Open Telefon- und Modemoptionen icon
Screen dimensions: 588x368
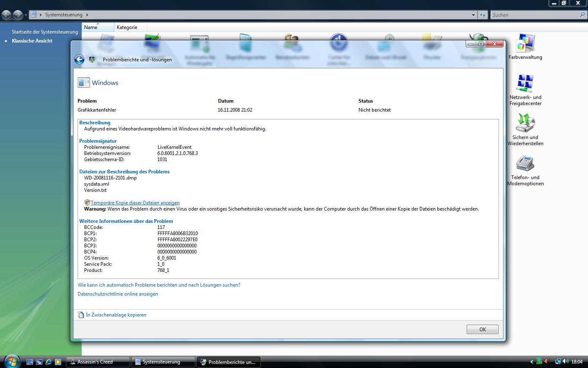pyautogui.click(x=526, y=171)
